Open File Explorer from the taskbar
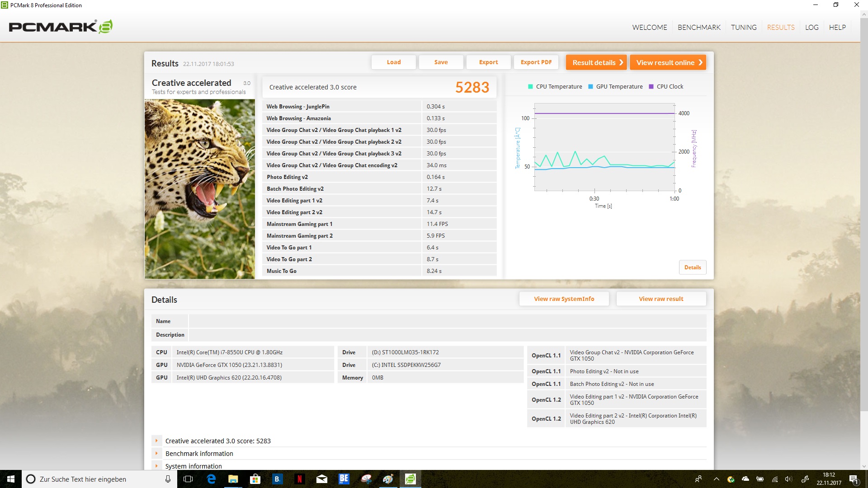The width and height of the screenshot is (868, 488). 233,479
